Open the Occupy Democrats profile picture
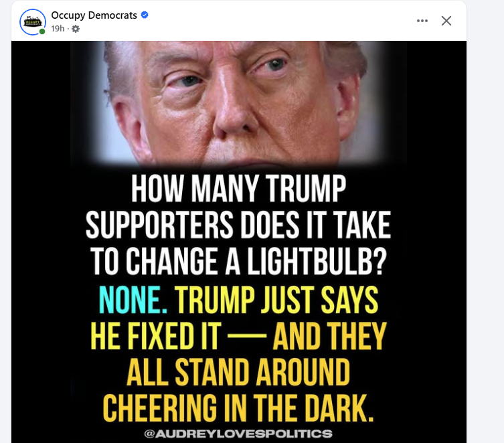This screenshot has width=504, height=443. [32, 21]
